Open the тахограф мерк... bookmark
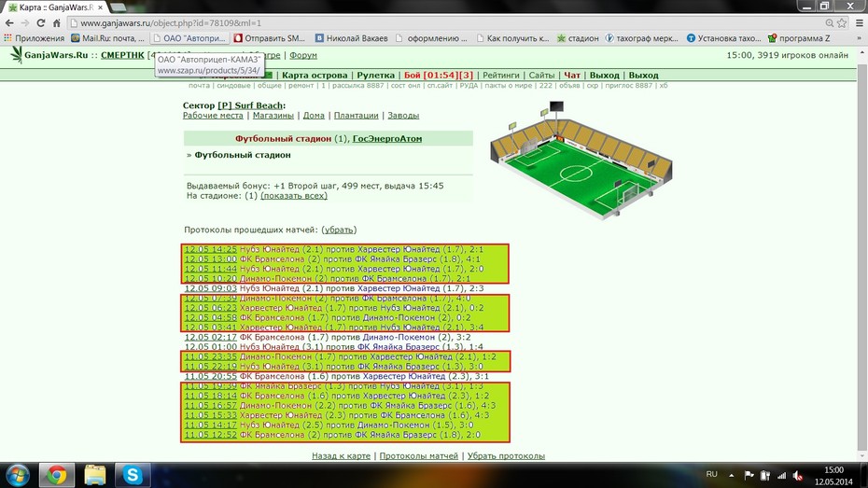The width and height of the screenshot is (868, 488). pyautogui.click(x=641, y=38)
